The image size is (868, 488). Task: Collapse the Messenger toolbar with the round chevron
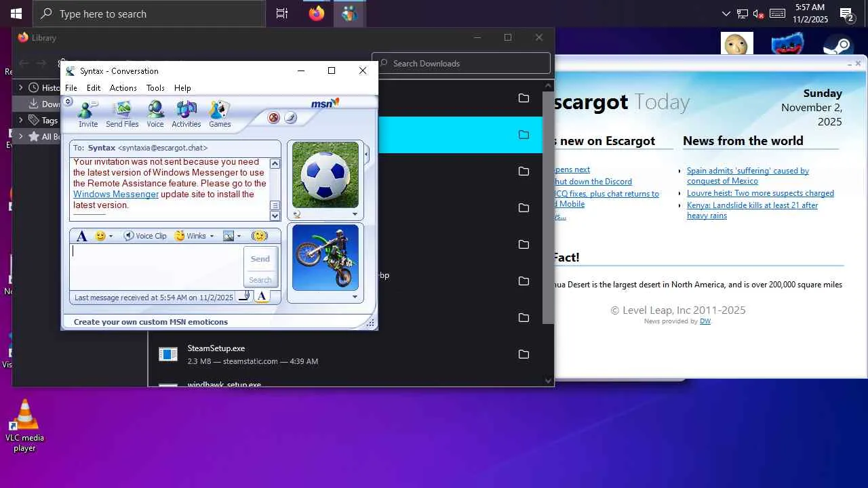(x=68, y=102)
